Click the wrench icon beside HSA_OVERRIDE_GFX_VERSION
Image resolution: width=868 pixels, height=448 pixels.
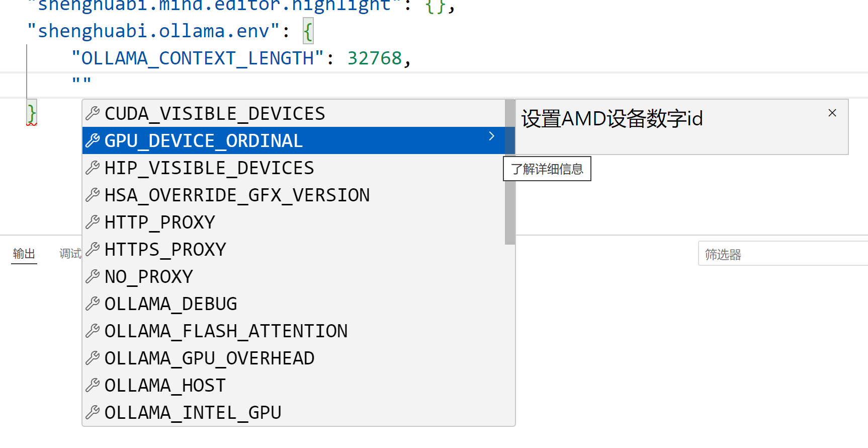tap(93, 195)
